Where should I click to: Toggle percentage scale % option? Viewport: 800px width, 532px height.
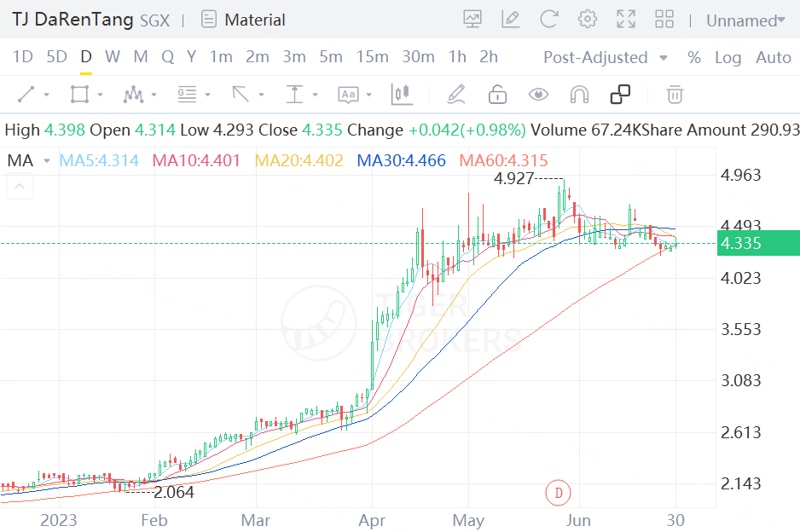click(x=694, y=57)
